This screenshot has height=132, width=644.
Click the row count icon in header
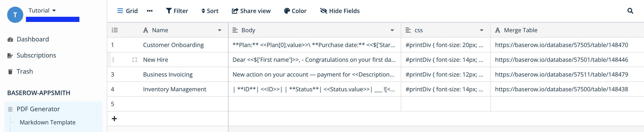(115, 30)
